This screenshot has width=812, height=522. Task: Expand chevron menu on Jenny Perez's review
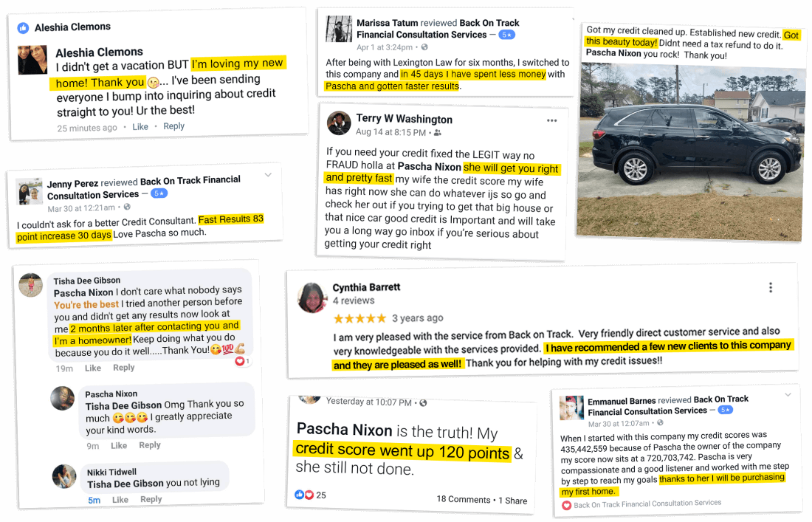(268, 175)
